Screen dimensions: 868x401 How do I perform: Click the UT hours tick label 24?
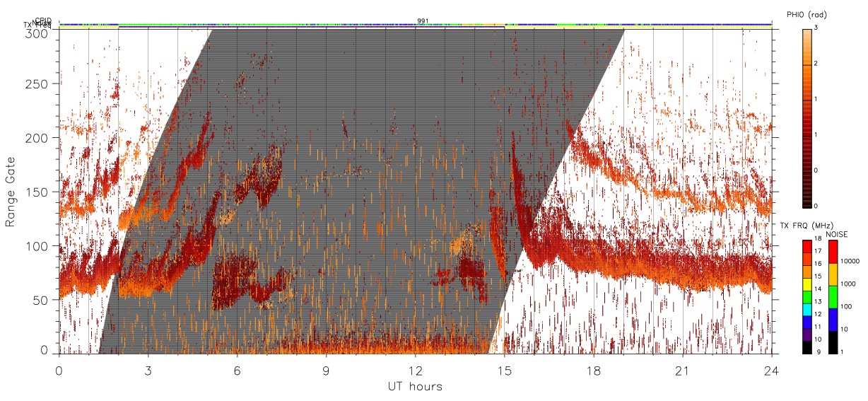pos(772,371)
